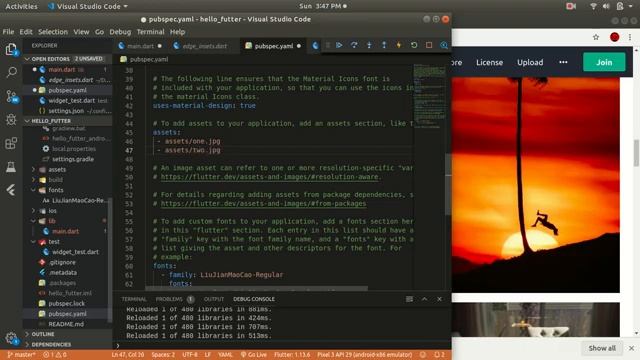
Task: Click the editor minimap
Action: [429, 96]
